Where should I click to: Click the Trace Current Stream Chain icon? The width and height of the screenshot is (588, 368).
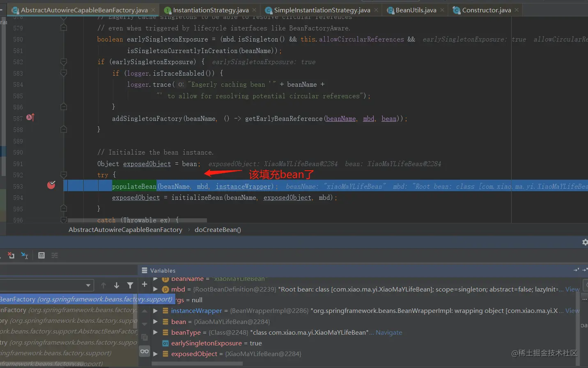pyautogui.click(x=55, y=255)
